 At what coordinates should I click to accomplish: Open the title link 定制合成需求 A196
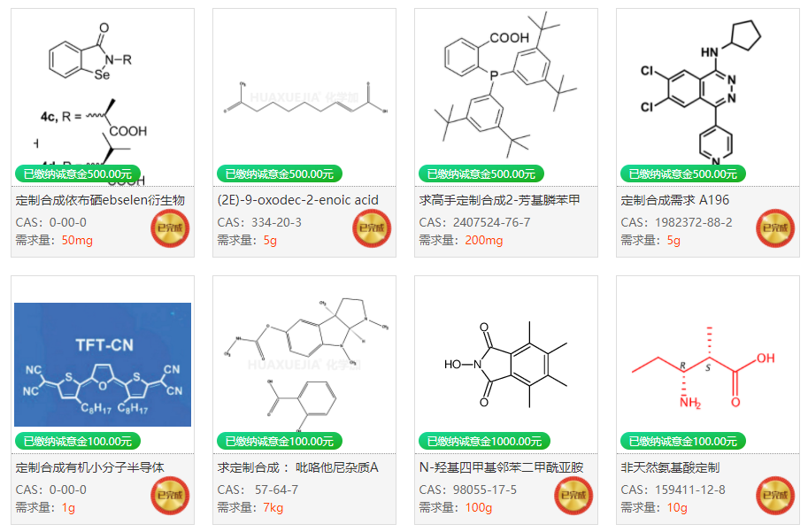click(x=675, y=200)
